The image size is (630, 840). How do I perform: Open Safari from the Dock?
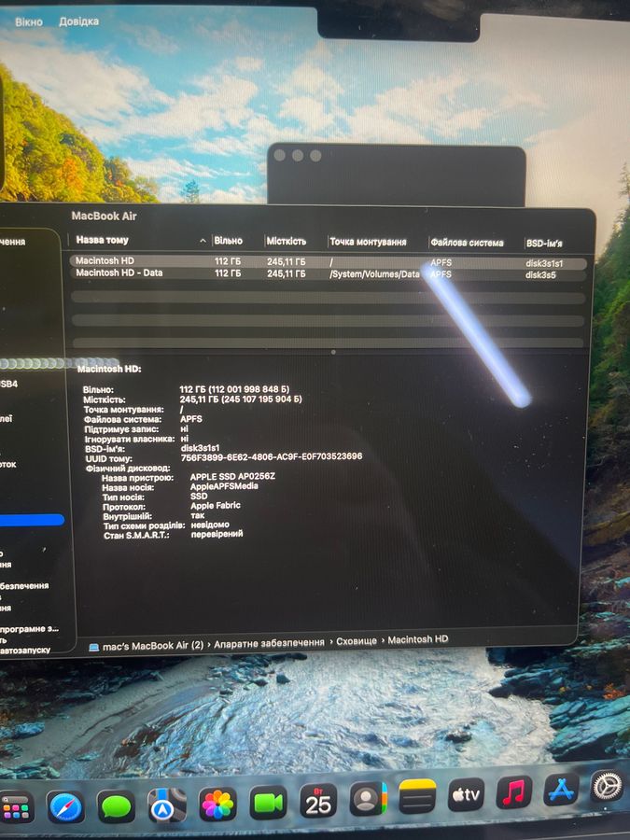66,806
